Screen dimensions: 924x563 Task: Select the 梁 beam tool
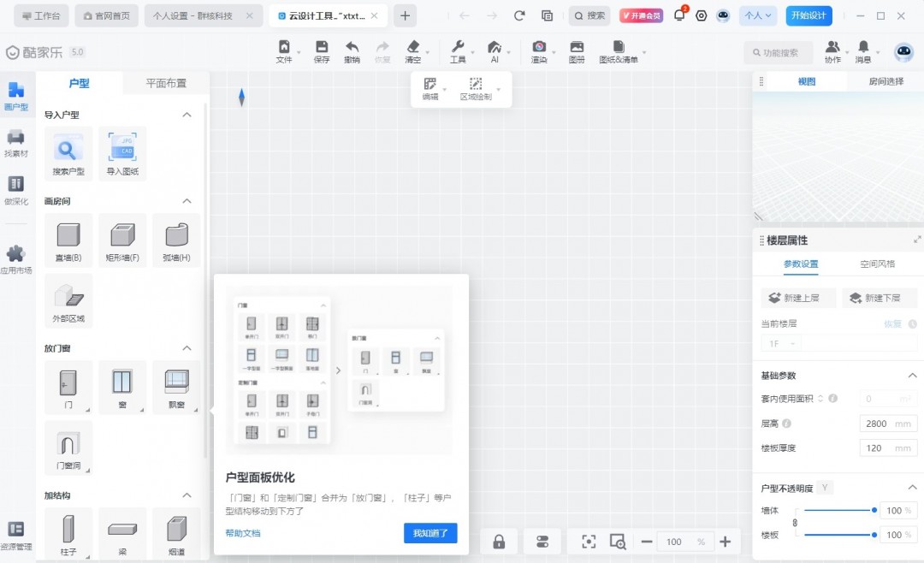coord(122,534)
